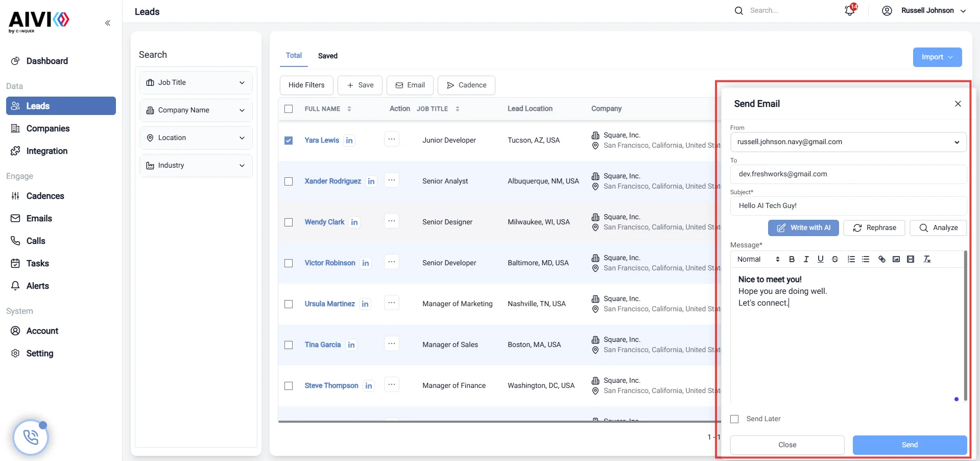Click the message editor vertical scrollbar
980x461 pixels.
[965, 326]
